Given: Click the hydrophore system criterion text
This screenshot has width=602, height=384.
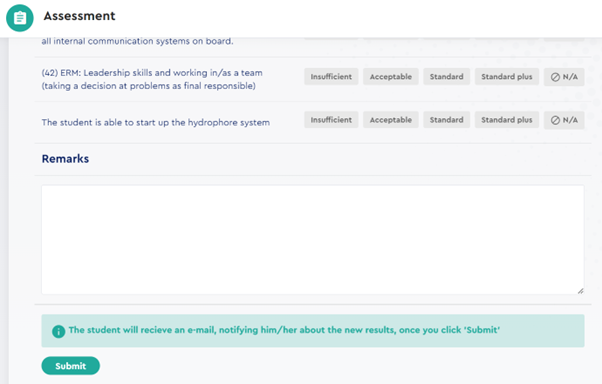Looking at the screenshot, I should point(155,122).
